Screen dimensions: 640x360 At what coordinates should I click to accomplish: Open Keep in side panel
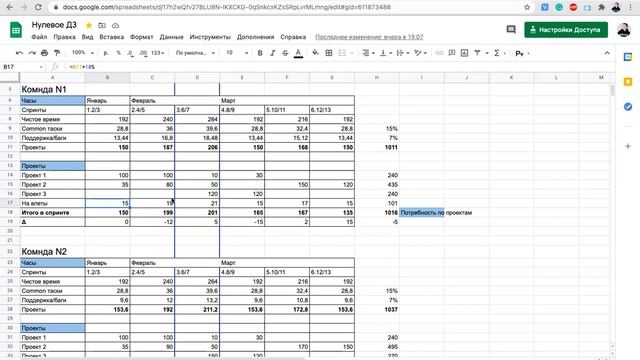[x=628, y=82]
